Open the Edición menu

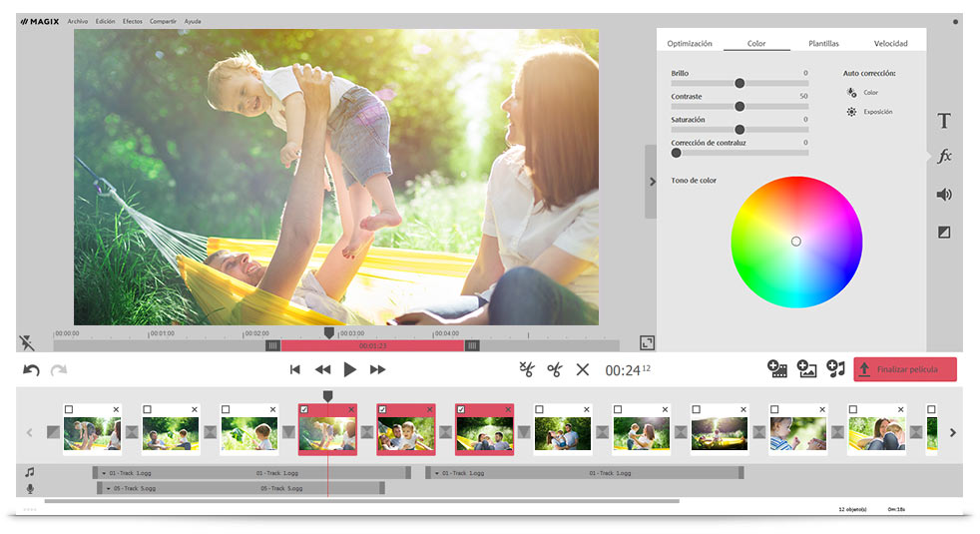point(105,21)
